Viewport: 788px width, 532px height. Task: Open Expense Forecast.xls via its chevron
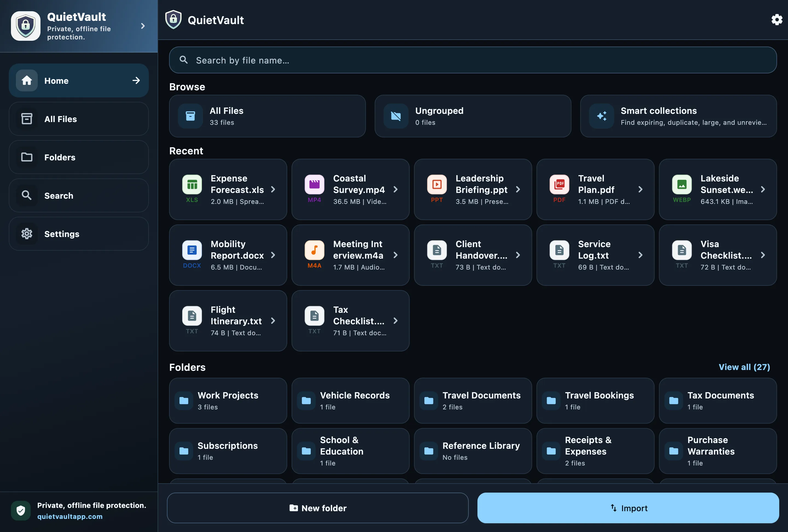(x=273, y=190)
